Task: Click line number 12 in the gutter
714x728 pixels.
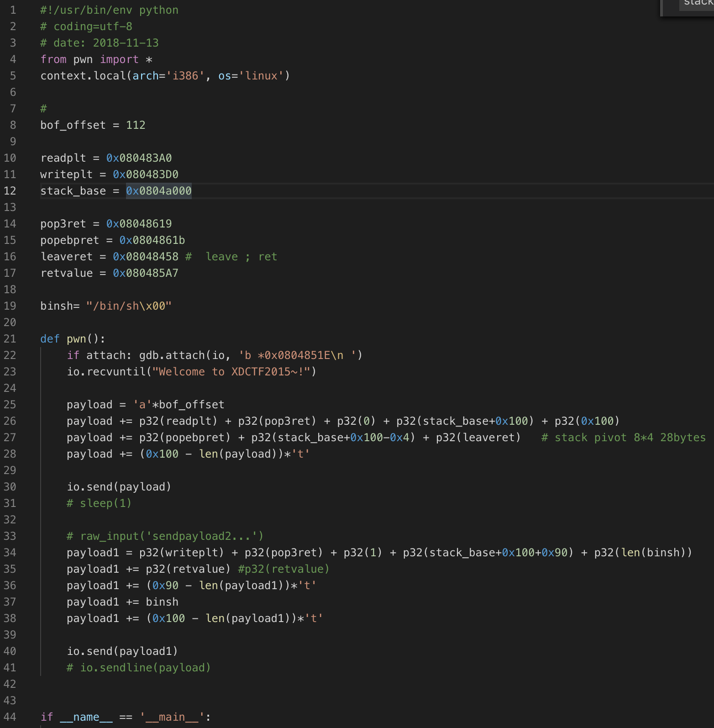Action: [x=10, y=191]
